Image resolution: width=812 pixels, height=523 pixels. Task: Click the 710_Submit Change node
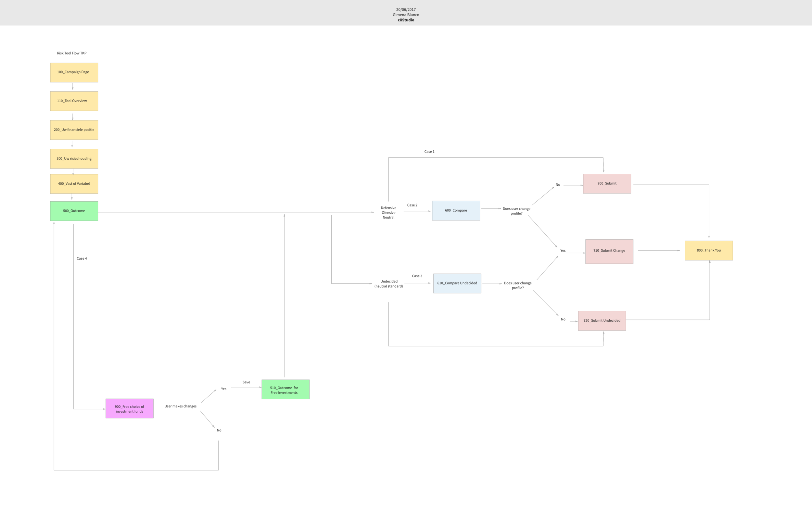coord(609,251)
